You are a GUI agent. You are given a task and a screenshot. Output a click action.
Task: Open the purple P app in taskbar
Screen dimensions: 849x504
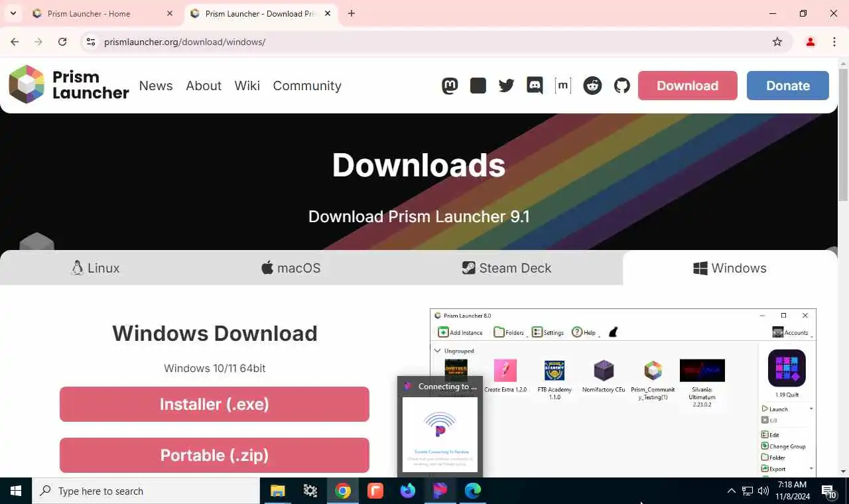[x=440, y=491]
